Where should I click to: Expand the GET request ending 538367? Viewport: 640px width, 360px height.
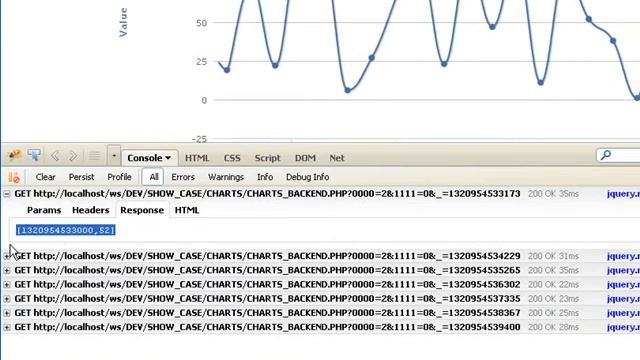(x=7, y=313)
